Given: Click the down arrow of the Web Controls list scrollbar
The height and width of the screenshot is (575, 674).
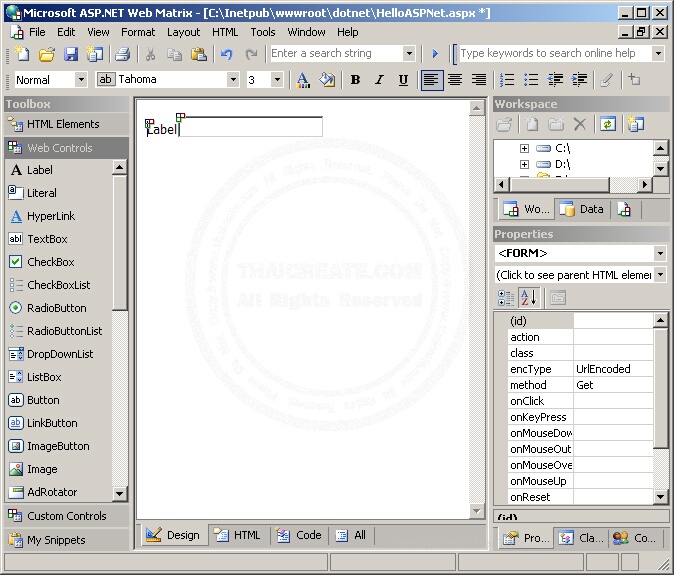Looking at the screenshot, I should tap(119, 494).
